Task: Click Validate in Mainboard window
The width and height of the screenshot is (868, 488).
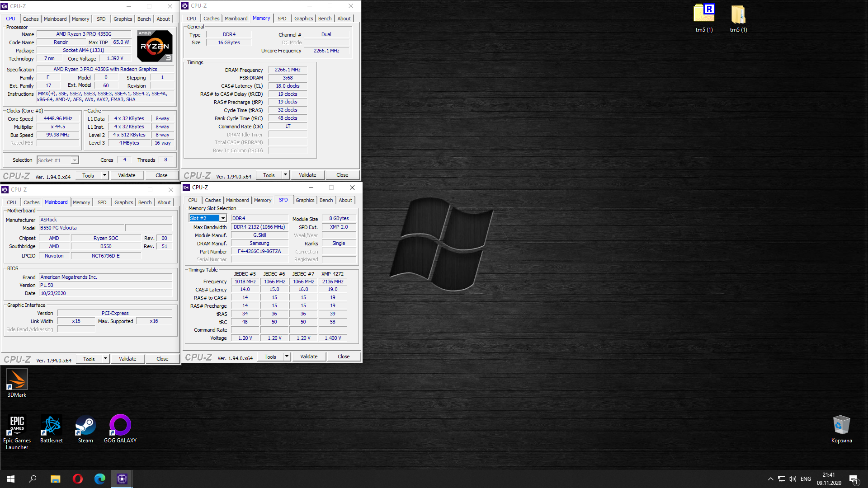Action: coord(127,359)
